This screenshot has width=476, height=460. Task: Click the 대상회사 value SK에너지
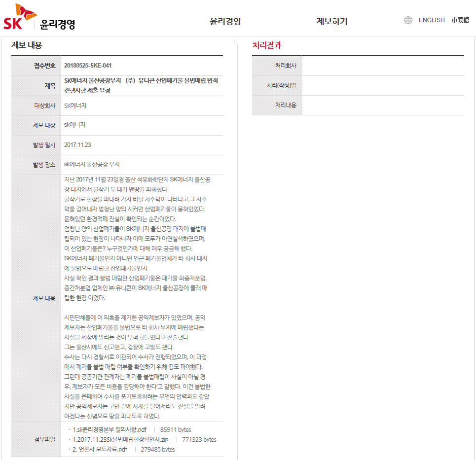click(75, 106)
